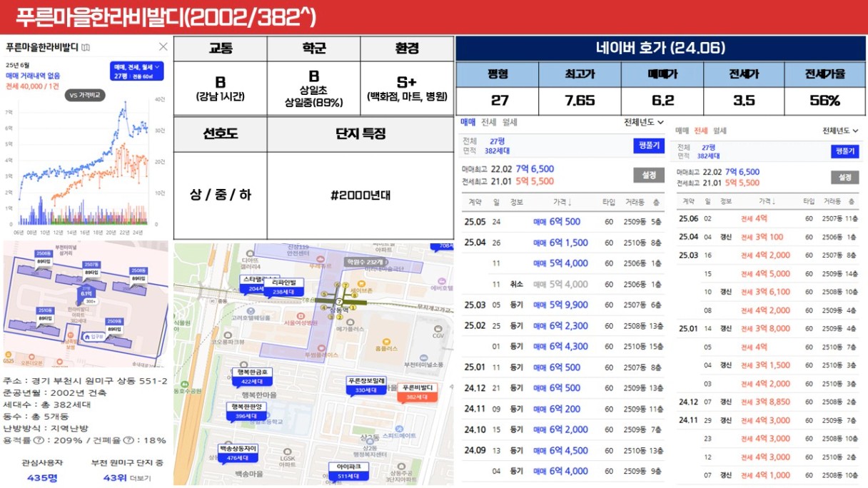Screen dimensions: 868x488
Task: Click the 매매 6억 4,500 transaction row
Action: point(563,450)
